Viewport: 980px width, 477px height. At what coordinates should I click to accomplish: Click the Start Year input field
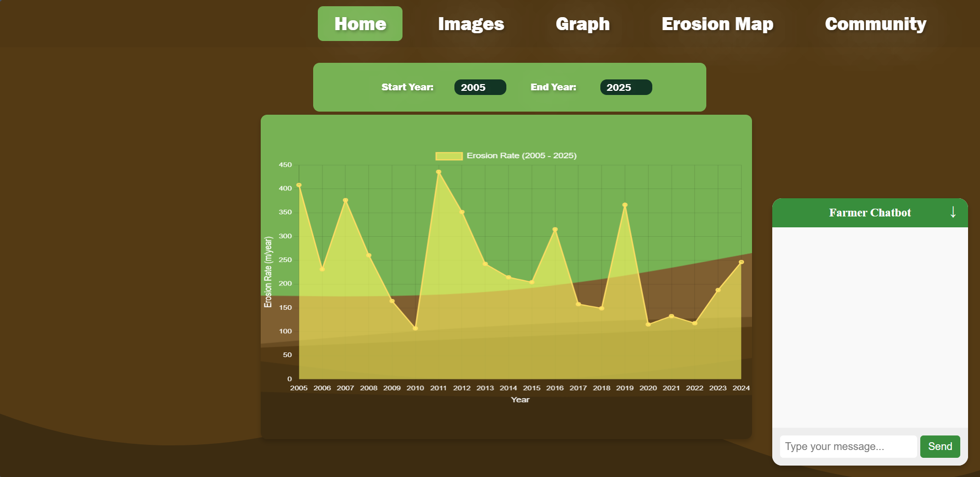click(480, 87)
